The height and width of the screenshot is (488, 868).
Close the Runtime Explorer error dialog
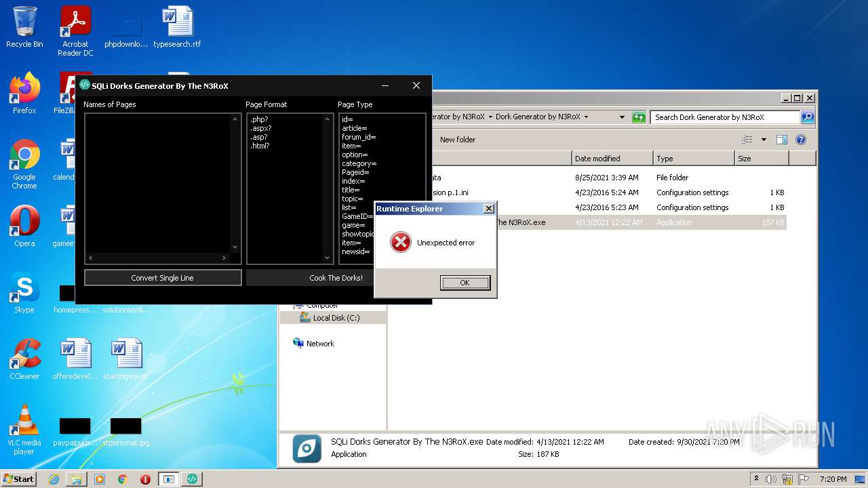(488, 209)
